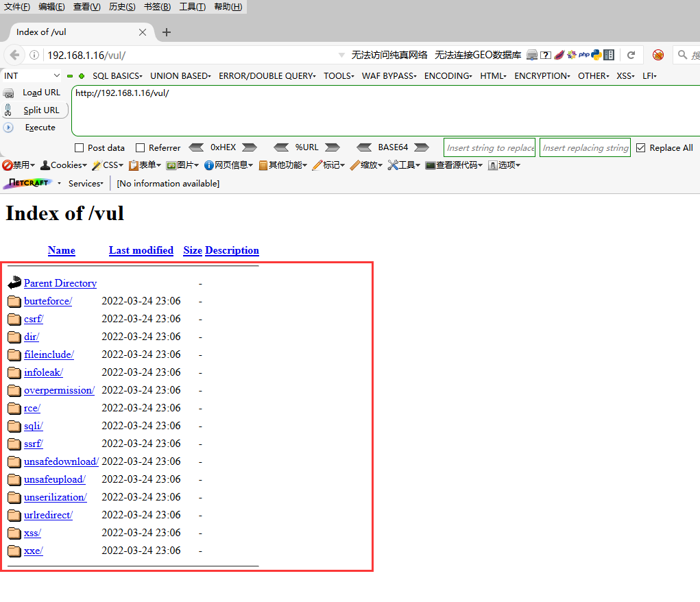Open the 编辑(E) menu
This screenshot has height=602, width=700.
point(51,7)
